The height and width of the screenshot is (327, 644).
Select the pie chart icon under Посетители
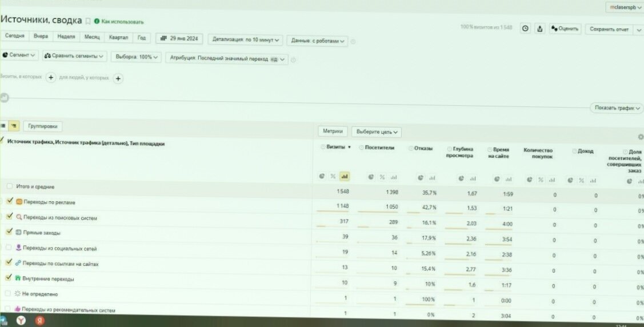(371, 177)
